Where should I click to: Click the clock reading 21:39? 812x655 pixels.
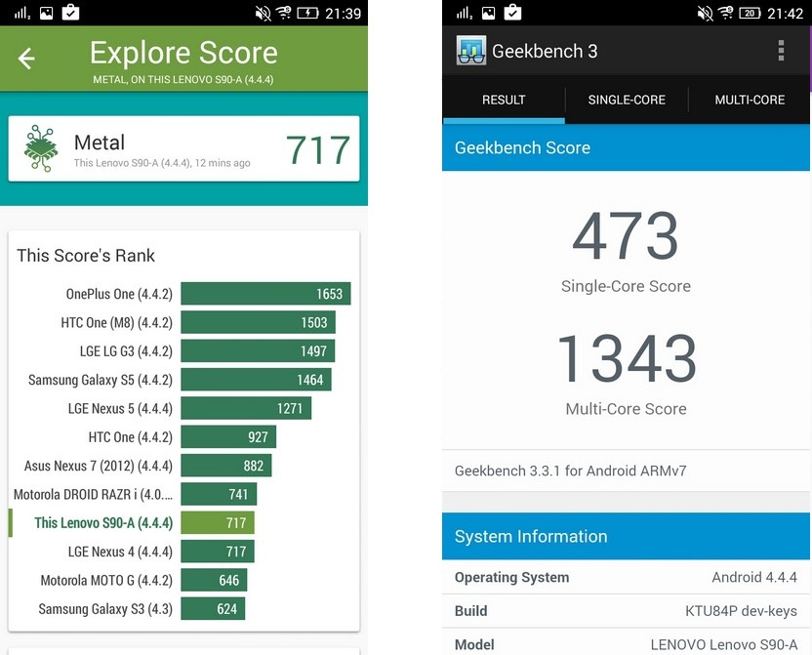pos(343,13)
